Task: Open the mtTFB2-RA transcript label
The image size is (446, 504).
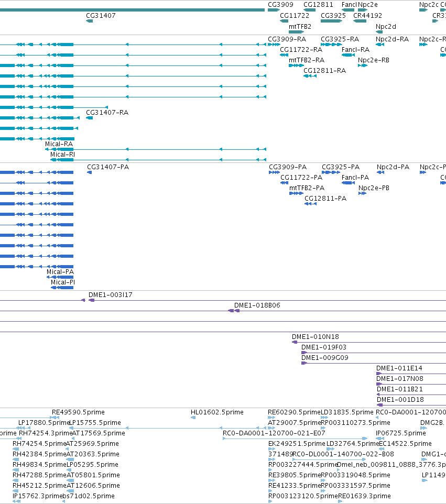Action: [307, 60]
